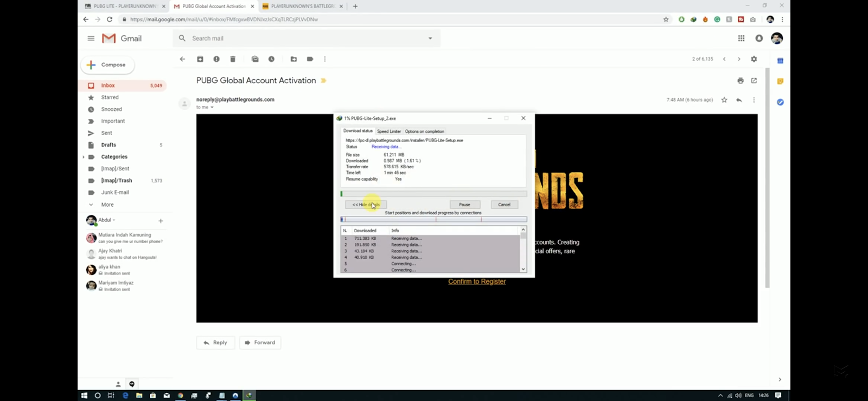Click the Reply button below the email
This screenshot has height=401, width=868.
point(215,342)
